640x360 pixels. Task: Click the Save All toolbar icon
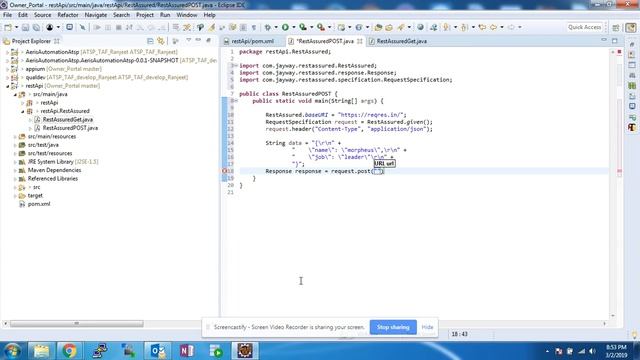coord(36,27)
